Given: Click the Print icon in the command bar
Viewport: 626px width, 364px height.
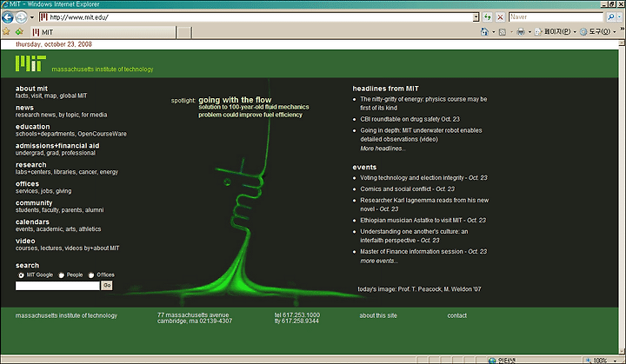Looking at the screenshot, I should coord(521,31).
